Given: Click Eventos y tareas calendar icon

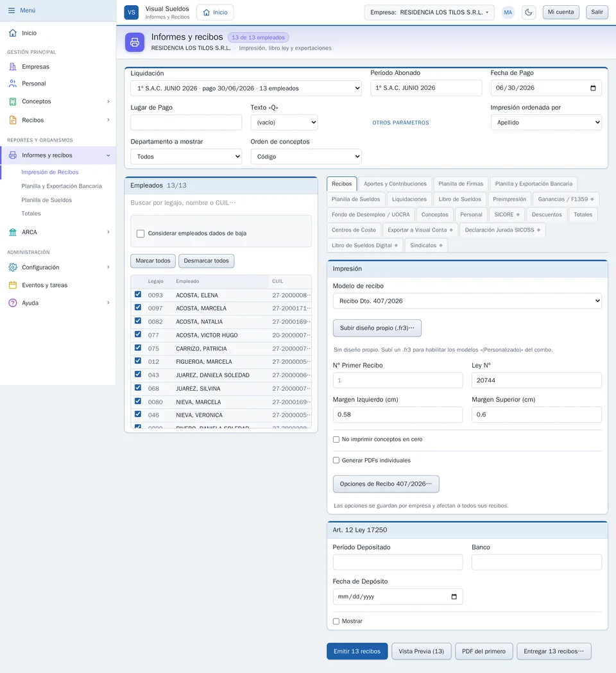Looking at the screenshot, I should click(13, 285).
